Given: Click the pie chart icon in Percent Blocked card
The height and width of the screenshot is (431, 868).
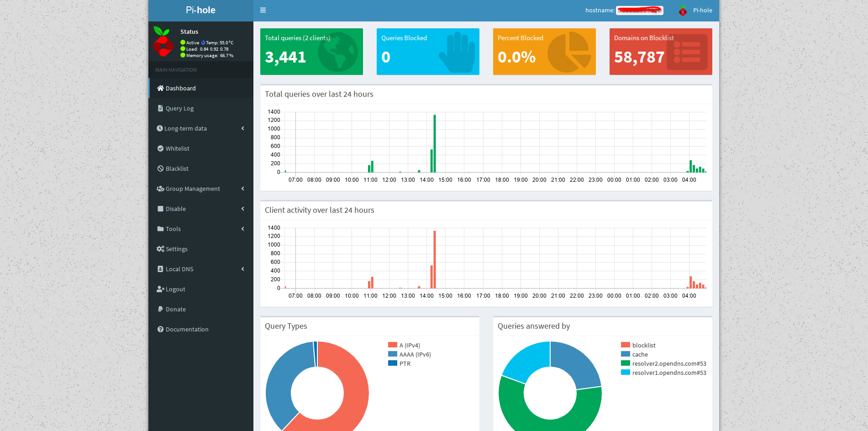Looking at the screenshot, I should (x=569, y=52).
